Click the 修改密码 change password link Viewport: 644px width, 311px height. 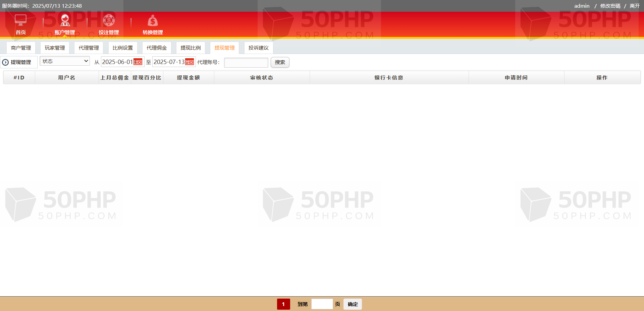[x=610, y=6]
